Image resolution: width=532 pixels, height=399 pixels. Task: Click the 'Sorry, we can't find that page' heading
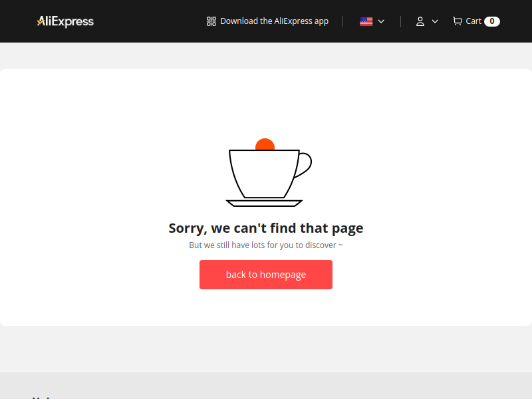(x=266, y=228)
